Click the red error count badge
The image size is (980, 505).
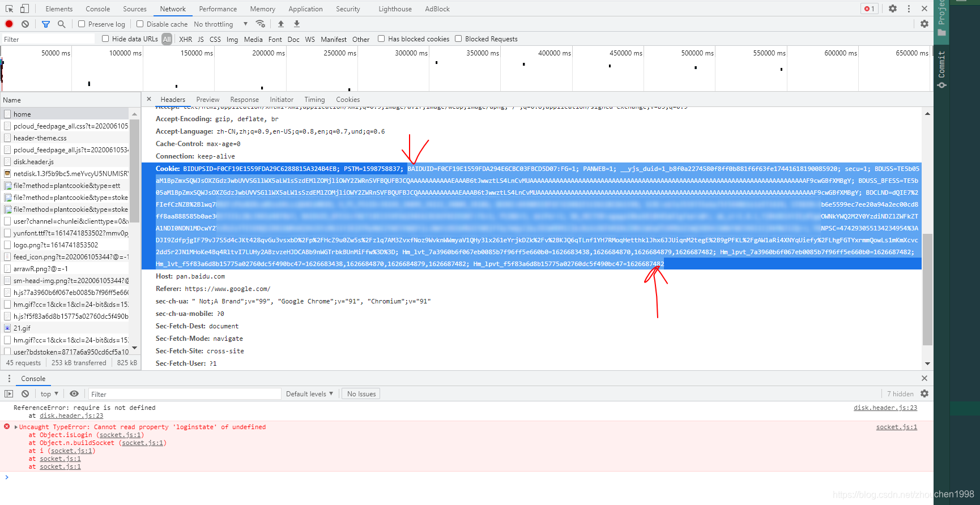click(869, 8)
